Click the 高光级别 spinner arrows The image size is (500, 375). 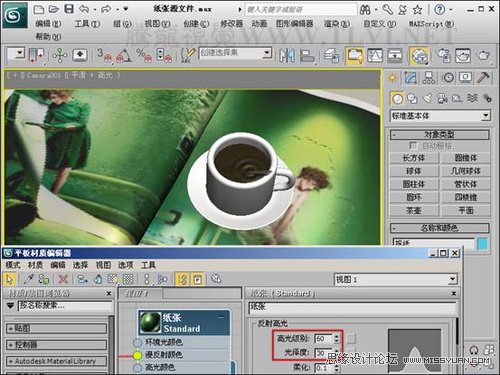point(336,339)
